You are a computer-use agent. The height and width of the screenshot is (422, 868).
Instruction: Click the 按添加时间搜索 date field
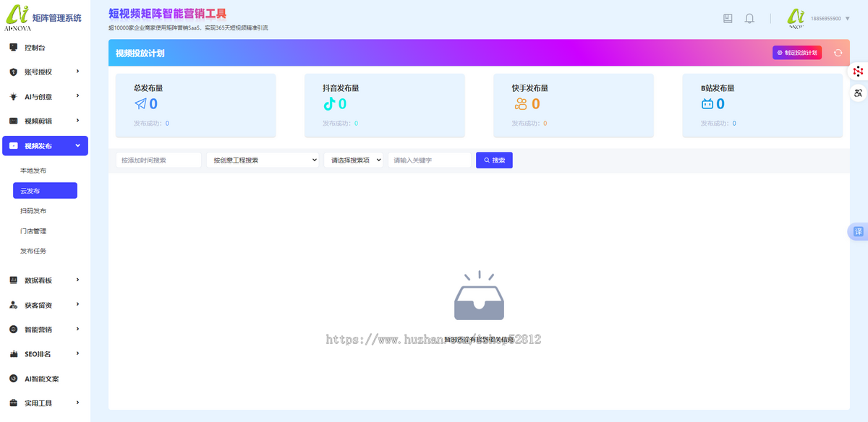tap(158, 160)
